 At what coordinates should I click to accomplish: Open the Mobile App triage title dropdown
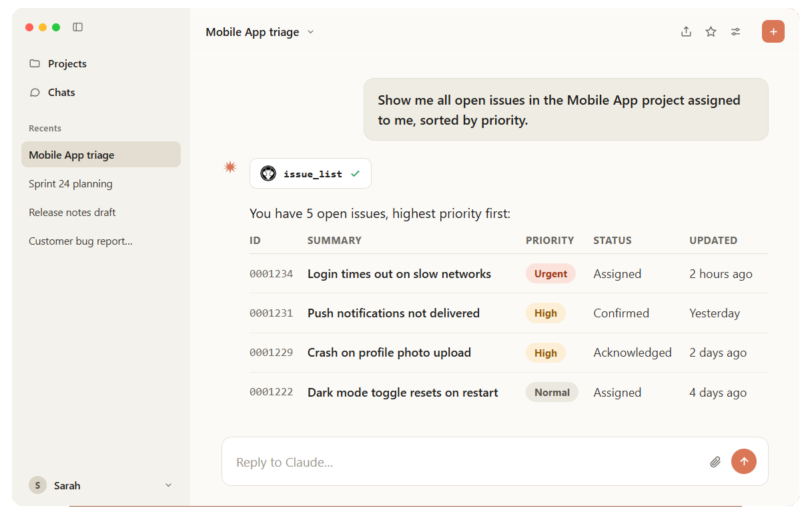click(x=260, y=32)
